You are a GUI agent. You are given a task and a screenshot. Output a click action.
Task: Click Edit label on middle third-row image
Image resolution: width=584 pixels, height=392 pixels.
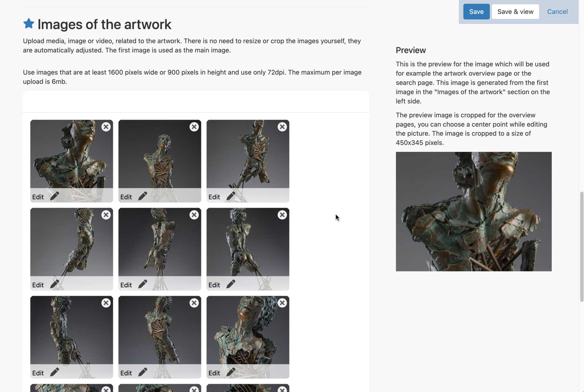(126, 373)
